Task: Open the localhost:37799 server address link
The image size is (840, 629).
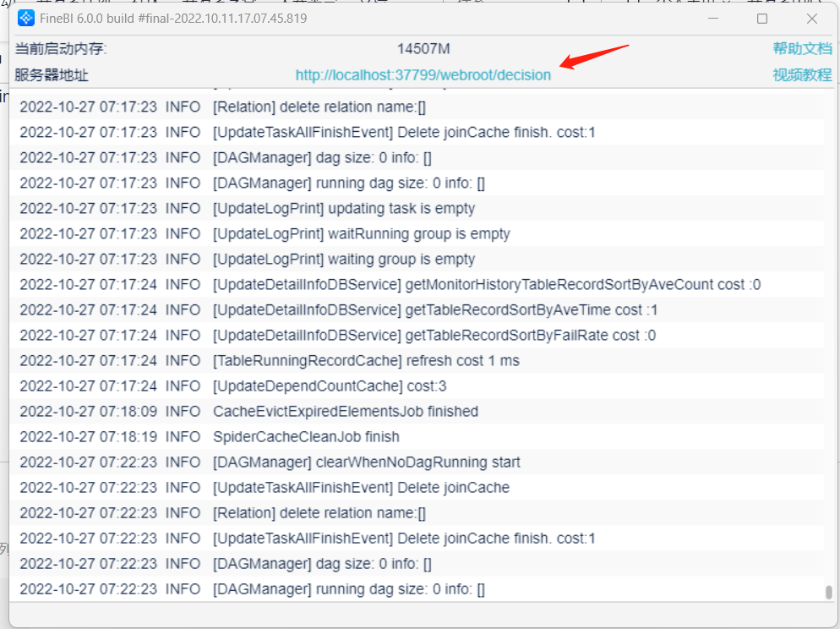Action: [423, 75]
